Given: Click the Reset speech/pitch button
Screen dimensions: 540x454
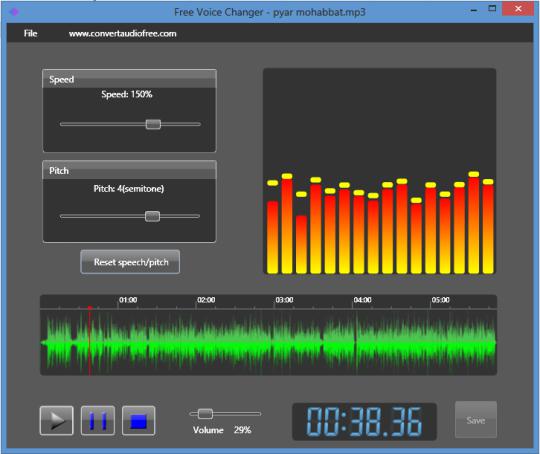Looking at the screenshot, I should pyautogui.click(x=130, y=262).
